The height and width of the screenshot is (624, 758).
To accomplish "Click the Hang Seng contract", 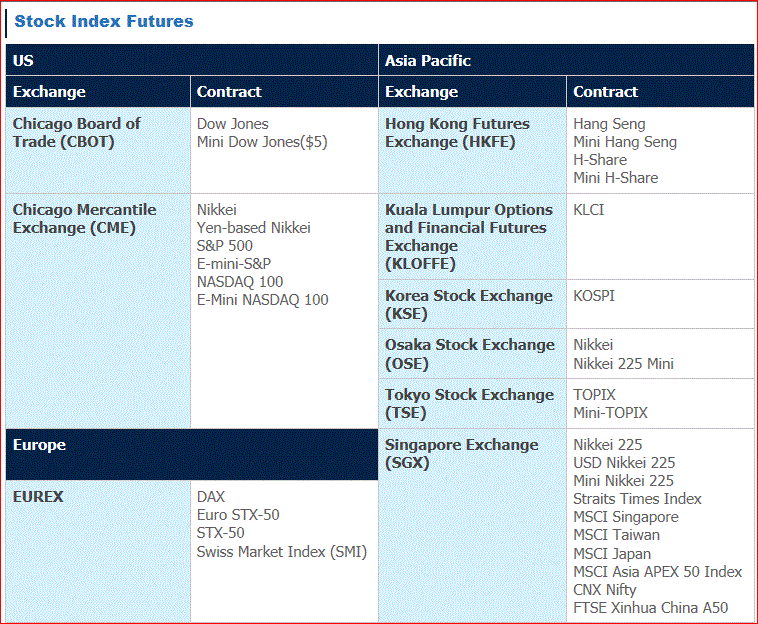I will [x=609, y=124].
